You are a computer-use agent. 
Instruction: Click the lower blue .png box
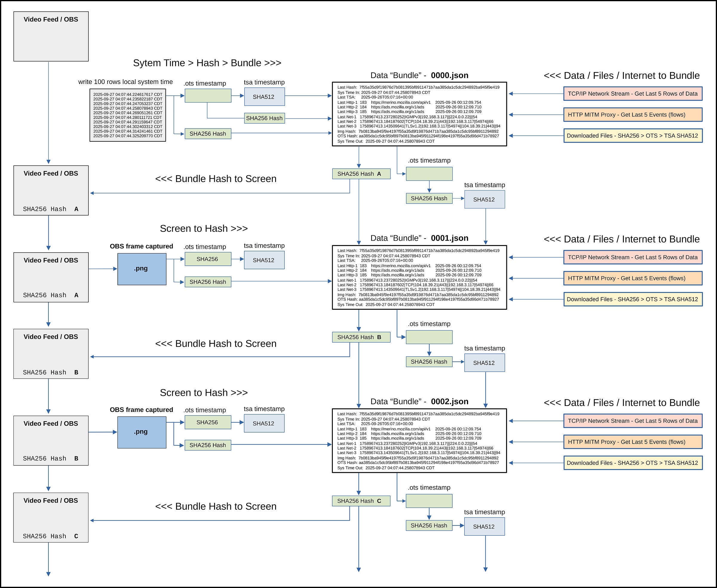point(142,432)
